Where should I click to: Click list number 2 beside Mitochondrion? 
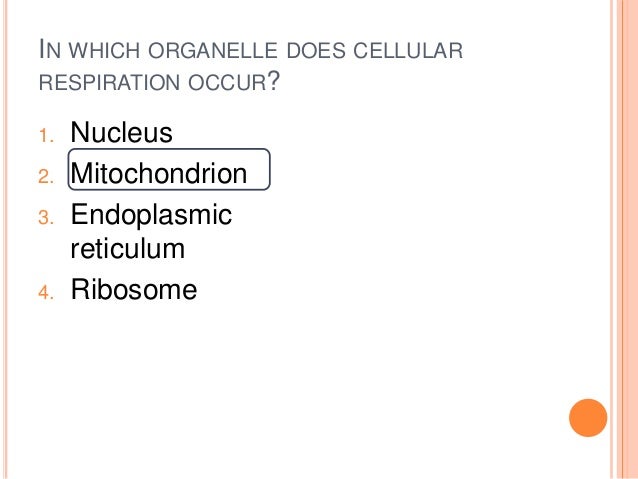coord(46,177)
